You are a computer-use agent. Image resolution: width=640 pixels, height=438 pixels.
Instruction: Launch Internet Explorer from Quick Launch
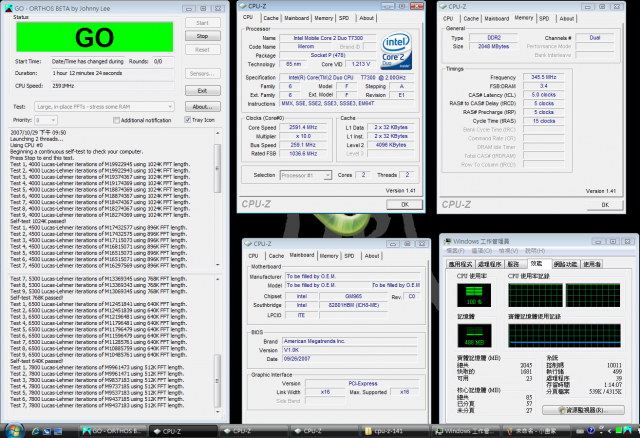pyautogui.click(x=36, y=431)
